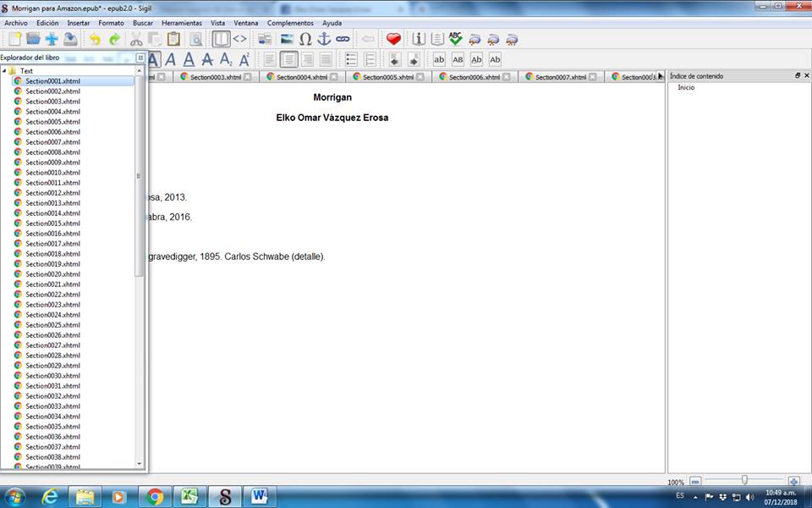812x508 pixels.
Task: Select Section0012.xhtml in the book browser
Action: coord(52,193)
